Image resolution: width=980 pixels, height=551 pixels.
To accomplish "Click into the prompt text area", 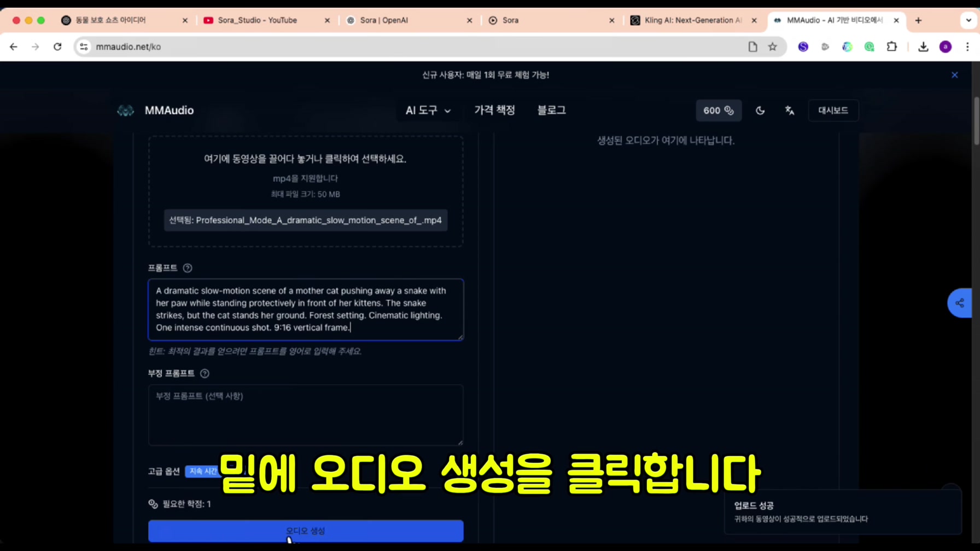I will [x=306, y=310].
